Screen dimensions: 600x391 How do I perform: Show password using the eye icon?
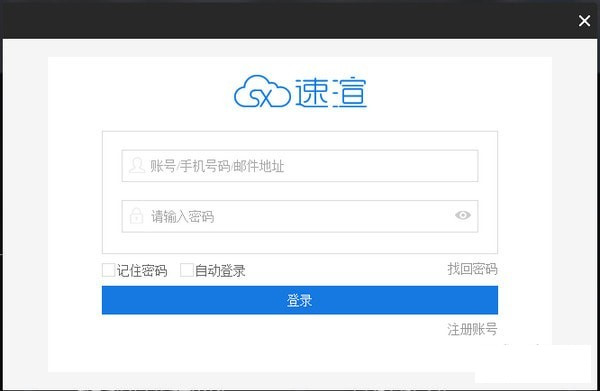pos(463,215)
